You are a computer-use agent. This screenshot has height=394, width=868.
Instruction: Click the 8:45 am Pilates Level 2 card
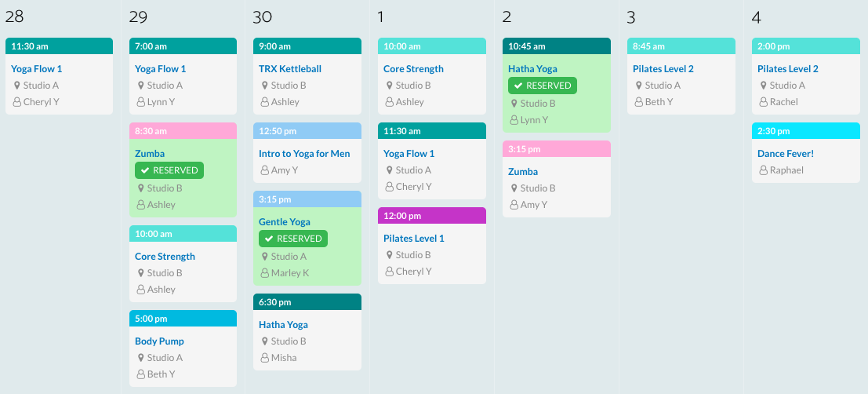point(681,77)
